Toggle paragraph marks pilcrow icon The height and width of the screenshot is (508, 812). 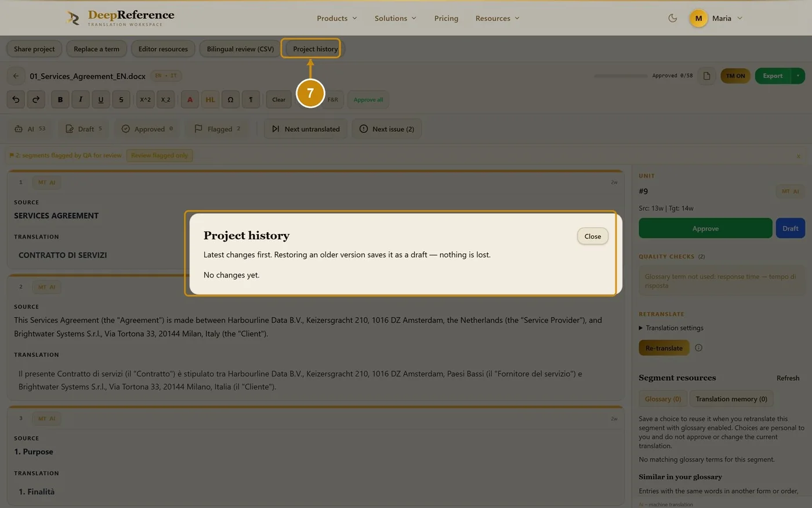click(x=251, y=99)
